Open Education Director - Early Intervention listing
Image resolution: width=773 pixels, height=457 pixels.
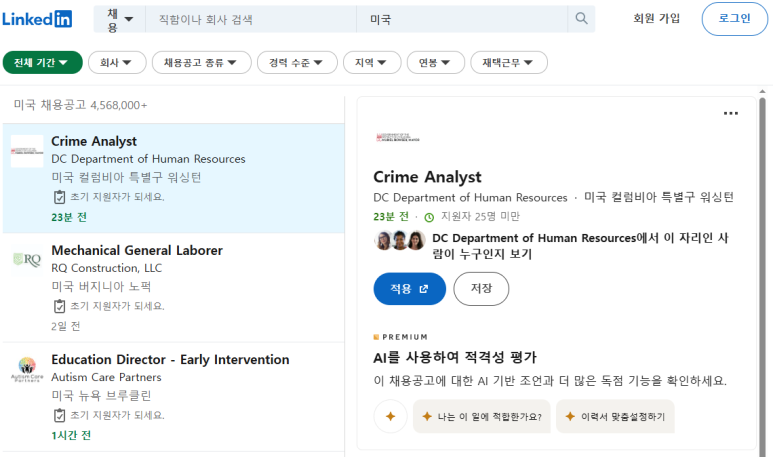[170, 360]
